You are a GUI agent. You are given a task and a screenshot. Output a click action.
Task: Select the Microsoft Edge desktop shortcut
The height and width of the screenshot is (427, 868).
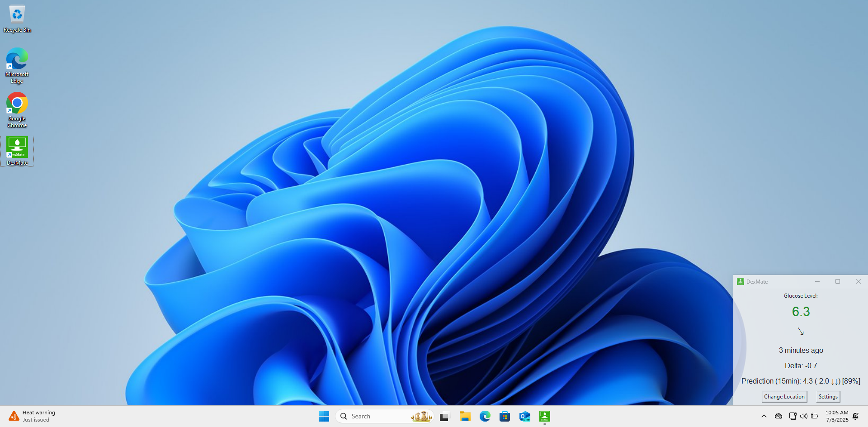click(17, 66)
